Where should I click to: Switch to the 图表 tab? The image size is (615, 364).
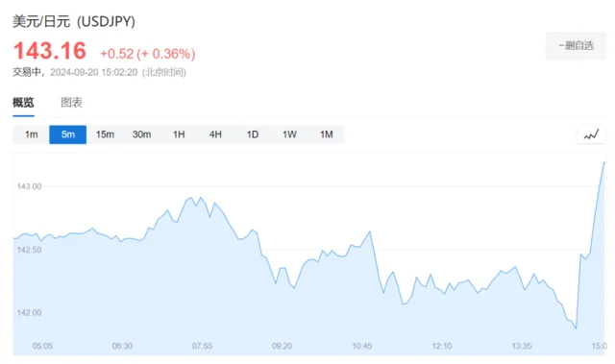point(71,103)
